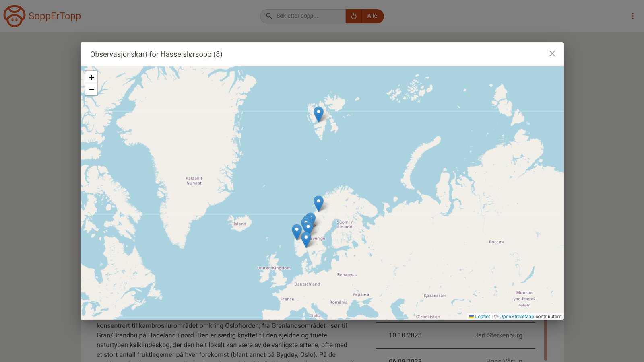This screenshot has height=362, width=644.
Task: Select the 10.10.2023 observation row
Action: [456, 335]
